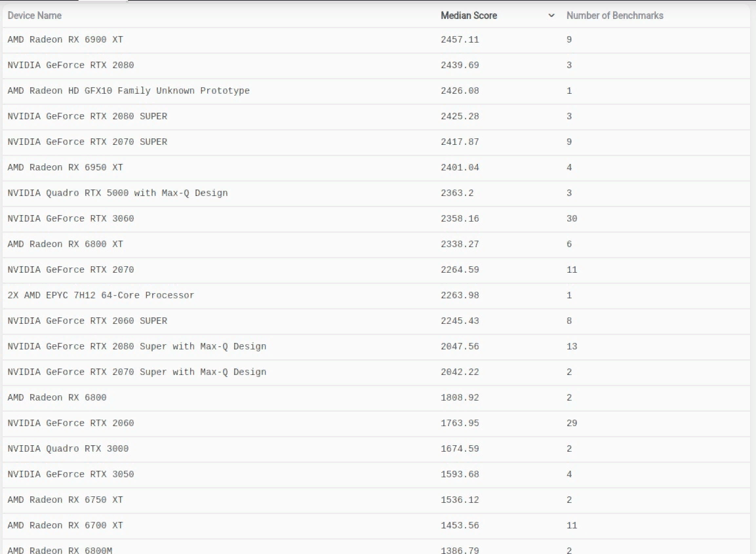Viewport: 756px width, 554px height.
Task: Click NVIDIA GeForce RTX 3050 entry
Action: [x=71, y=474]
